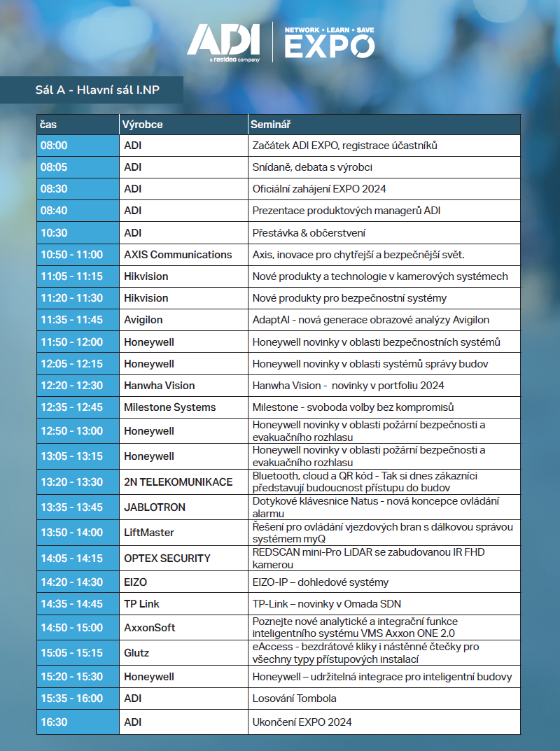This screenshot has height=751, width=560.
Task: Click the EXPO Network Learn Save logo
Action: point(330,42)
